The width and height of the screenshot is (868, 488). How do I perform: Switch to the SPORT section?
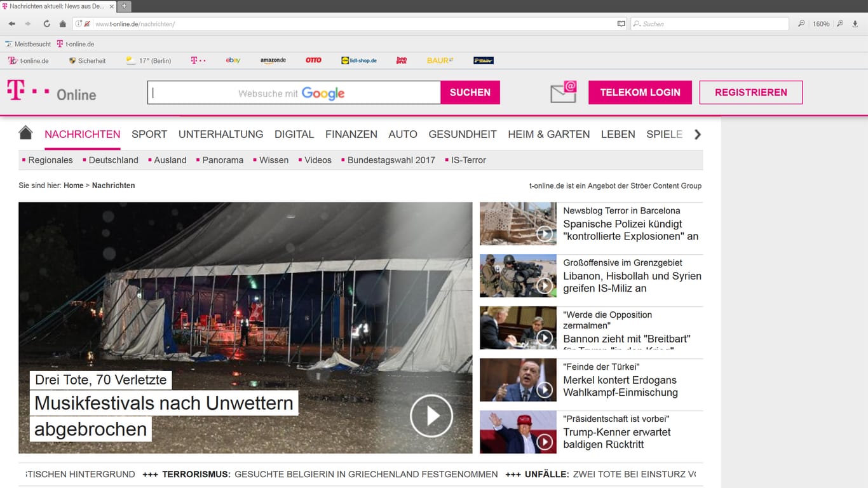[149, 134]
